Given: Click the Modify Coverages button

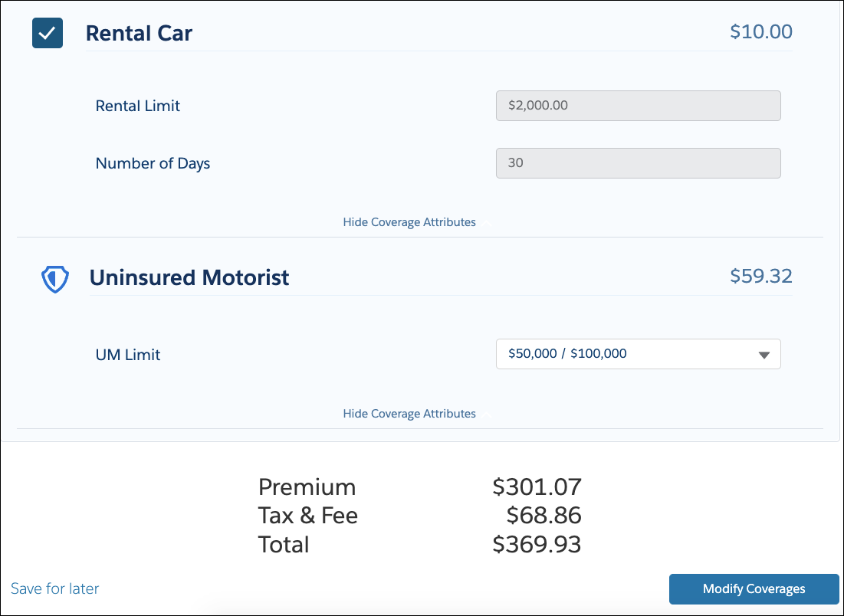Looking at the screenshot, I should coord(754,588).
